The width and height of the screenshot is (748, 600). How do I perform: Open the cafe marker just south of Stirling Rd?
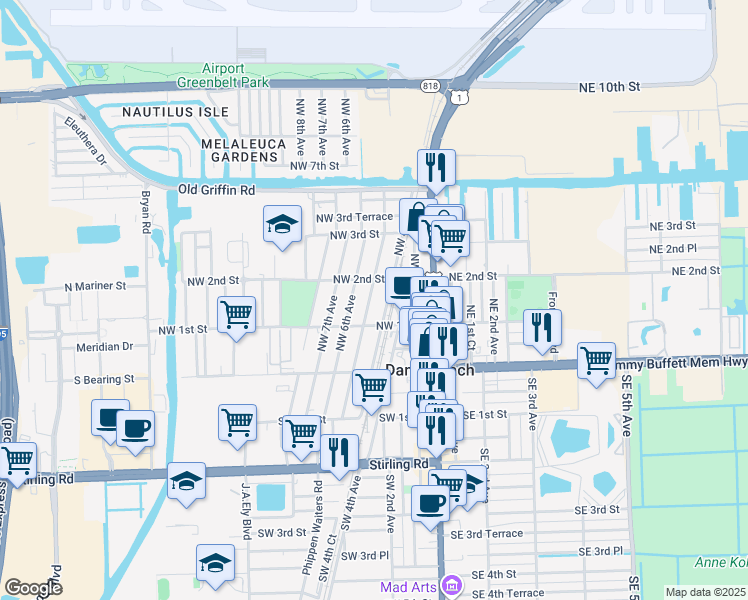click(431, 502)
